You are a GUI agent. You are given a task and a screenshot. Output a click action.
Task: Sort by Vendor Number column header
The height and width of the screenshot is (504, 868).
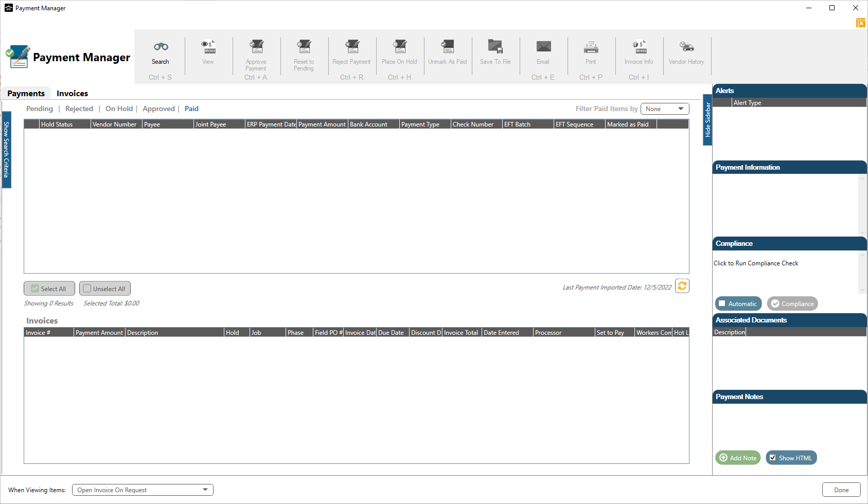coord(117,124)
